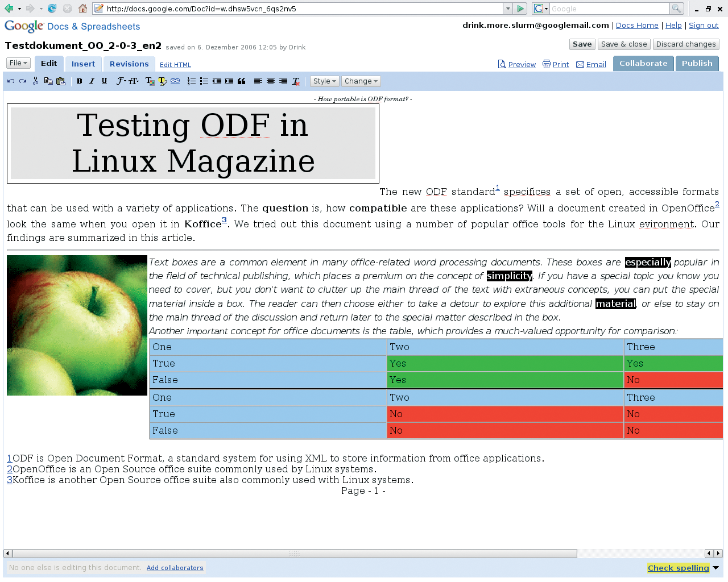Click the green Go arrow button
Image resolution: width=728 pixels, height=582 pixels.
(520, 9)
